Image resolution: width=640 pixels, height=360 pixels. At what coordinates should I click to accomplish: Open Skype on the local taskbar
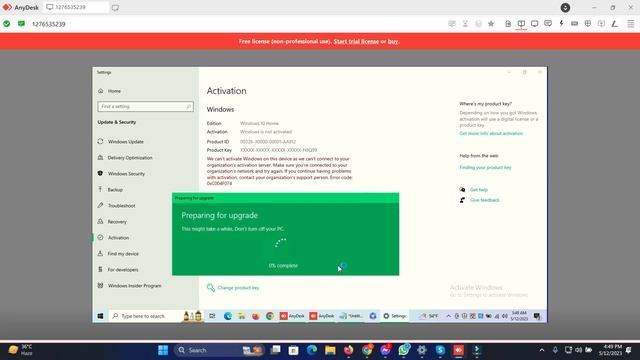pos(440,350)
